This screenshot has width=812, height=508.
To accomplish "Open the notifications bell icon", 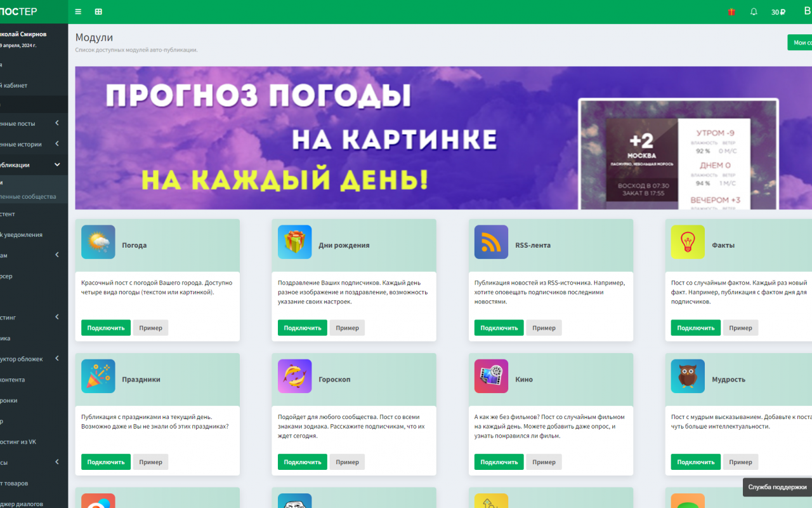I will point(754,11).
